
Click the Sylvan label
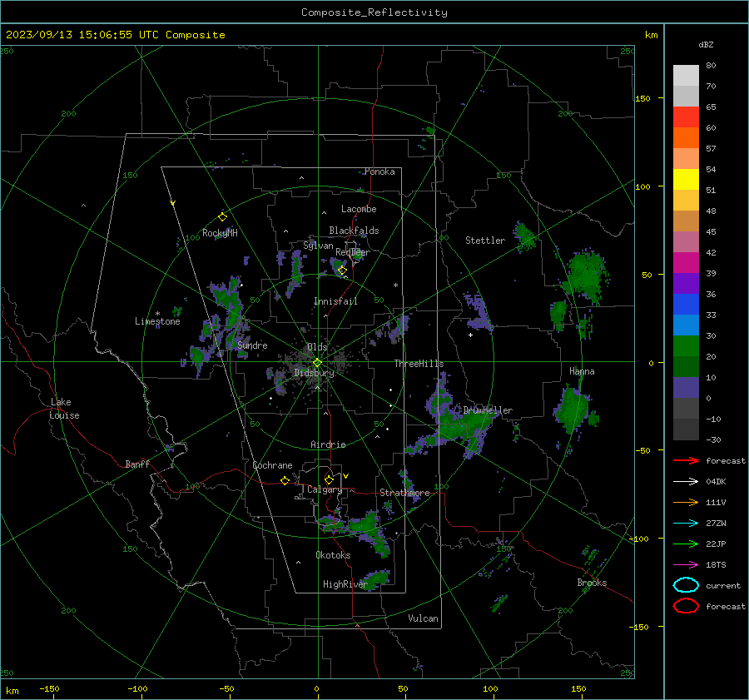318,246
